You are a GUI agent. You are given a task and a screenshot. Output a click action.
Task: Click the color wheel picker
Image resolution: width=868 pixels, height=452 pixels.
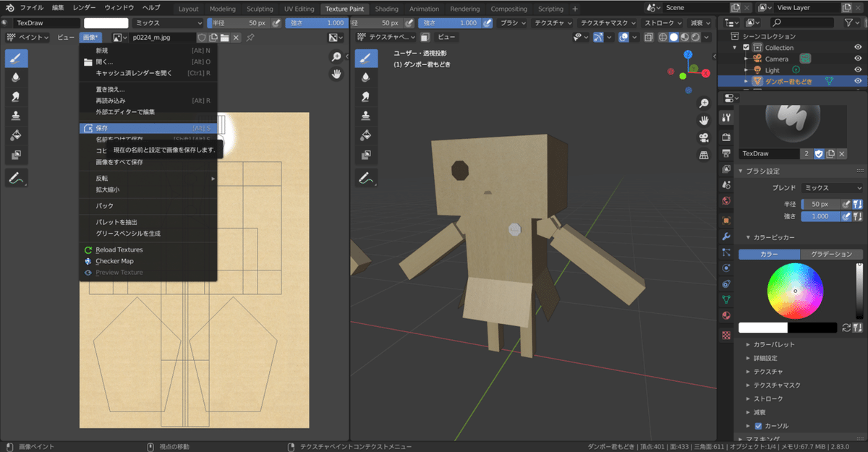[795, 291]
